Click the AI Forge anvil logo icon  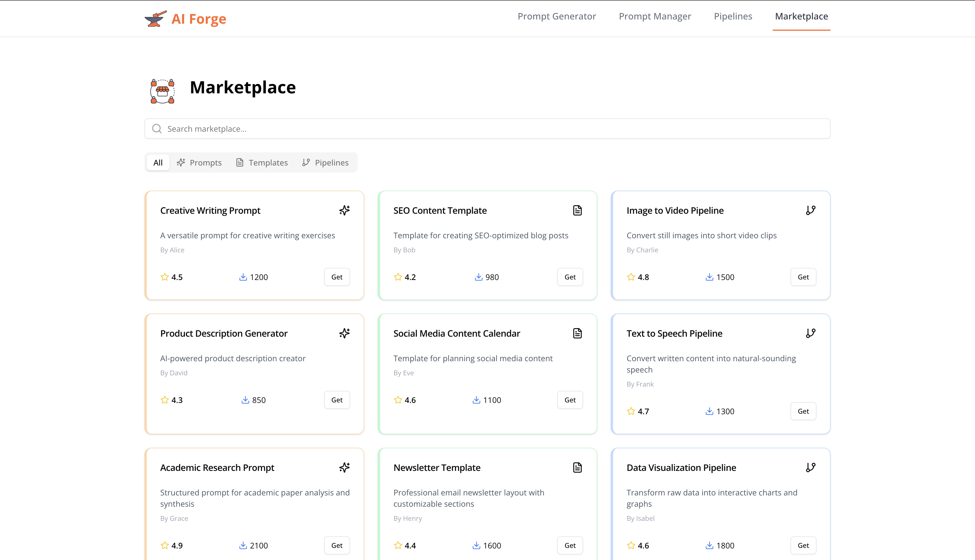tap(155, 18)
